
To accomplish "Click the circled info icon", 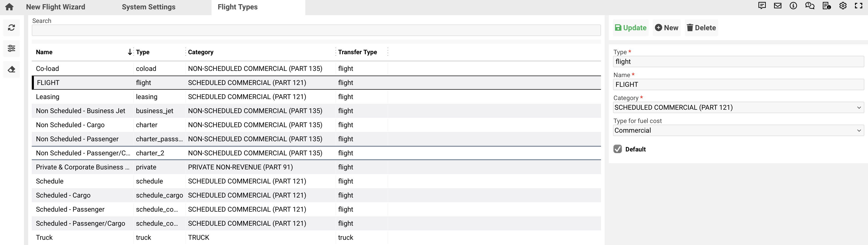I will point(793,6).
